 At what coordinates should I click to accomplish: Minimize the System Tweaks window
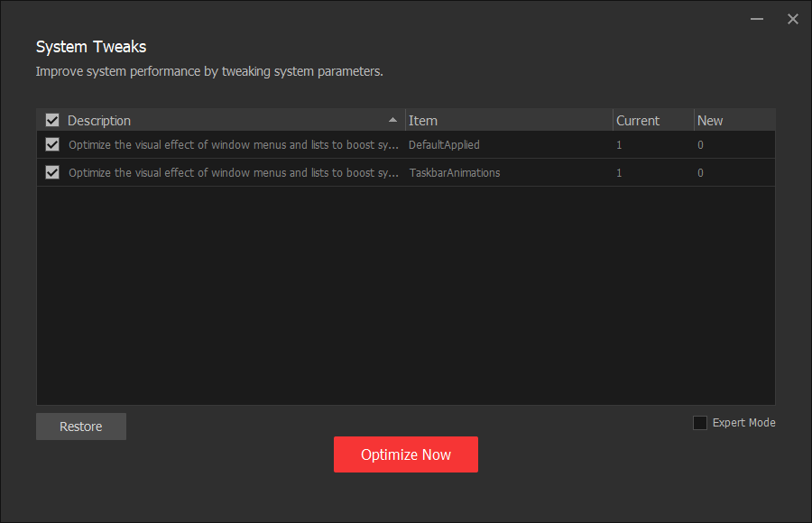757,19
